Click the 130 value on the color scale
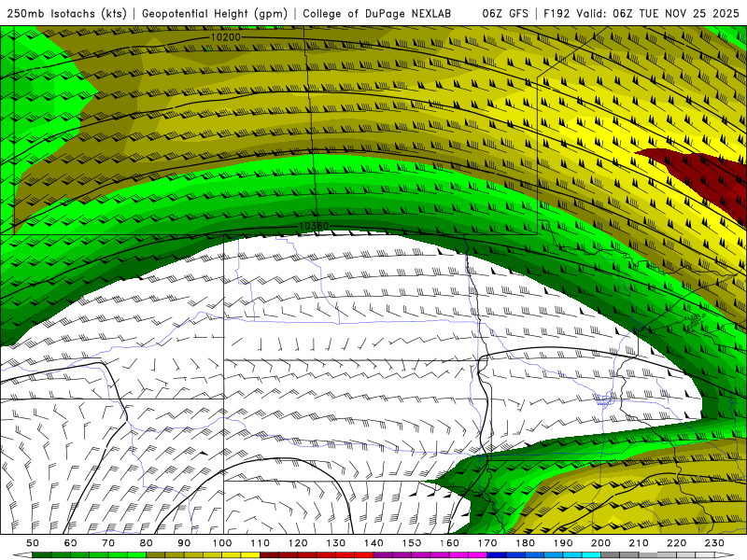 pyautogui.click(x=336, y=543)
